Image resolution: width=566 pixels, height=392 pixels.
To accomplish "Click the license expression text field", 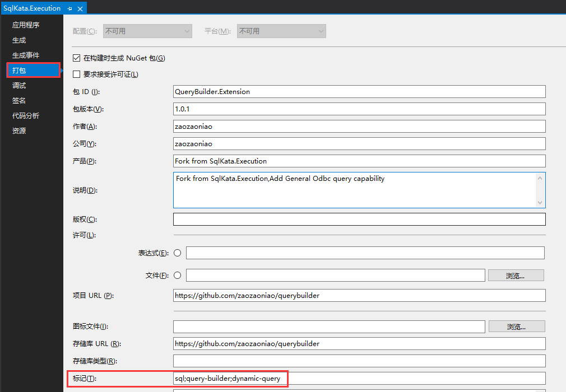I will coord(365,253).
